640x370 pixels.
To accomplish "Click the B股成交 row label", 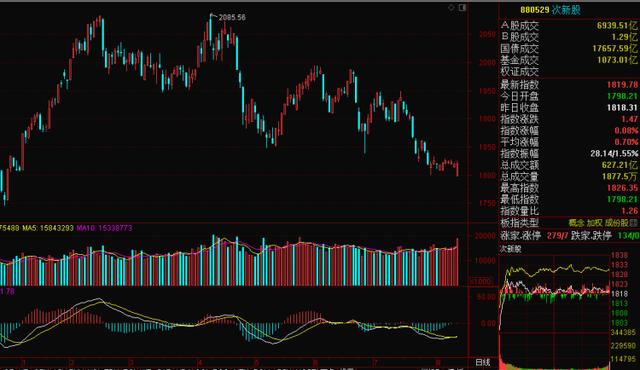I will click(x=520, y=37).
